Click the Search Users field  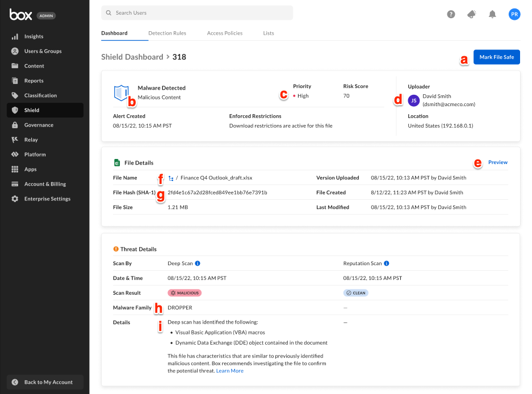click(x=197, y=13)
